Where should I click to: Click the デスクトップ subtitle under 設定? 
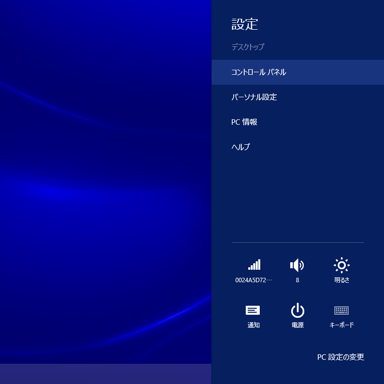tap(248, 47)
